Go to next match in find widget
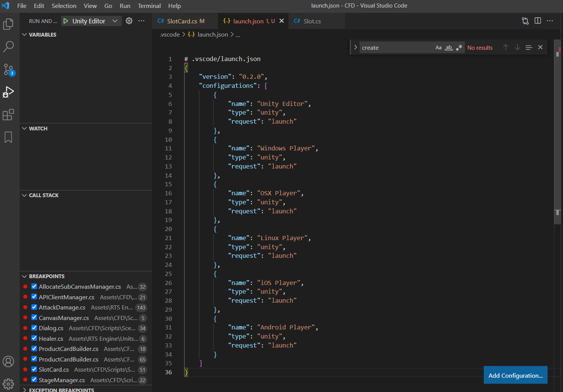The width and height of the screenshot is (563, 392). point(517,47)
